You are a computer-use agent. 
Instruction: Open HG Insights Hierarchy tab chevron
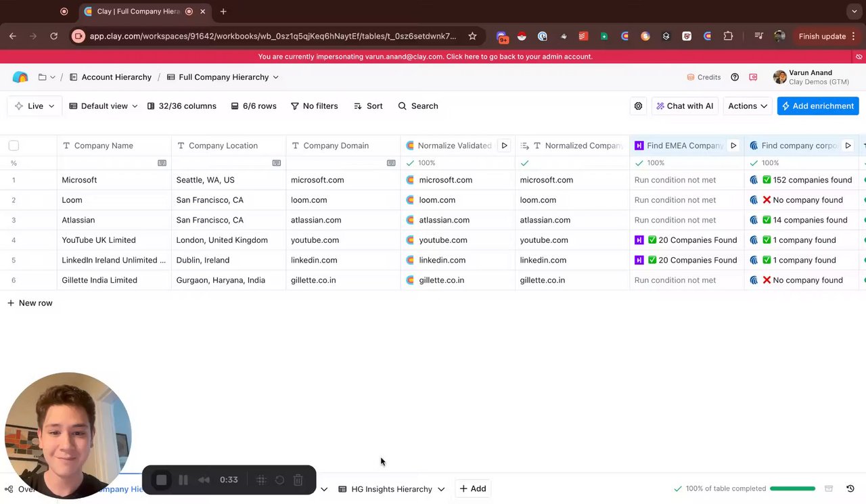click(441, 489)
